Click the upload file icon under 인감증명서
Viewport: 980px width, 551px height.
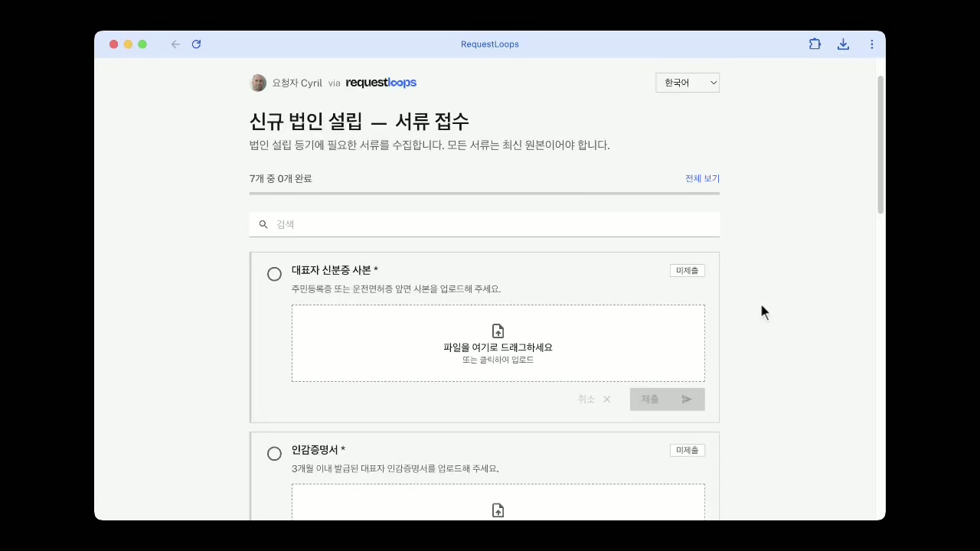click(498, 510)
